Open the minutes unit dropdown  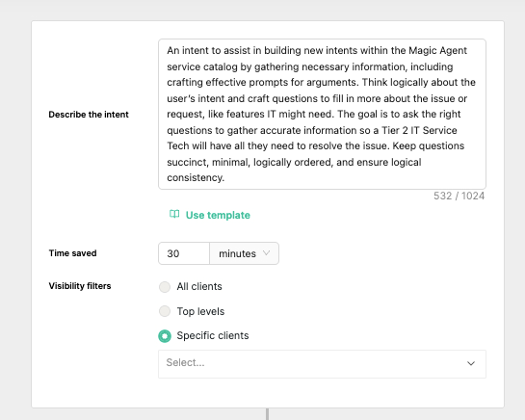click(x=244, y=253)
